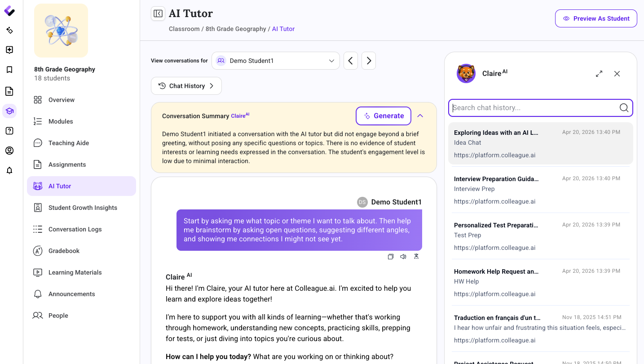The width and height of the screenshot is (644, 364).
Task: Translate the student message with translate icon
Action: click(416, 257)
